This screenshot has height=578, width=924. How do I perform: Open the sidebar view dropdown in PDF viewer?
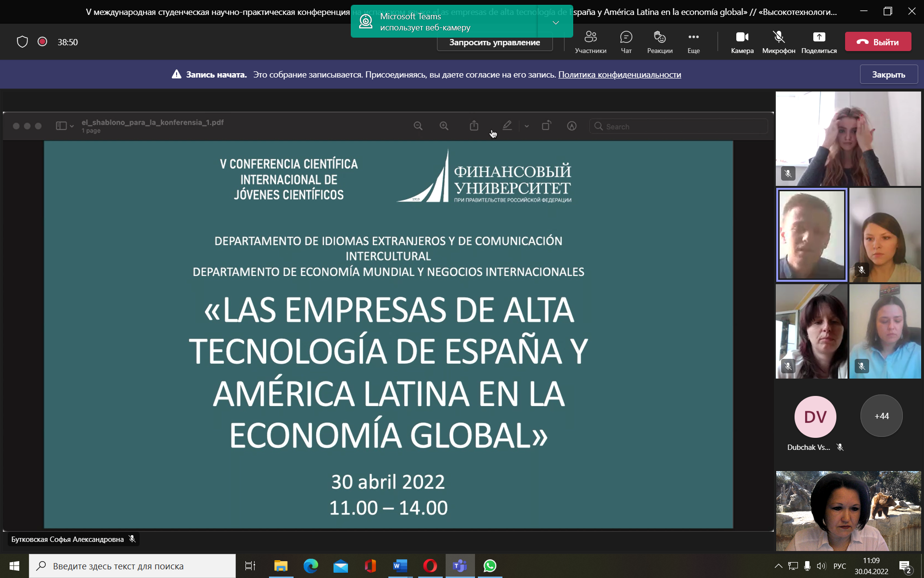pyautogui.click(x=64, y=126)
